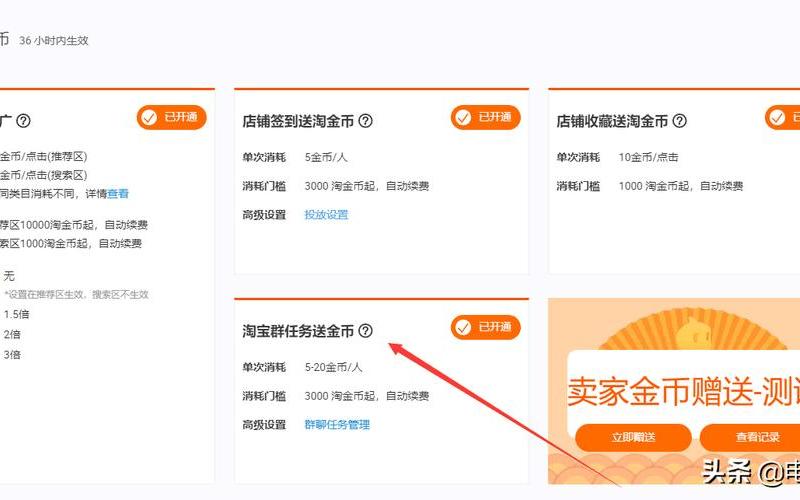Click the 店铺收藏送淘金币 card title
This screenshot has height=500, width=800.
click(x=612, y=121)
